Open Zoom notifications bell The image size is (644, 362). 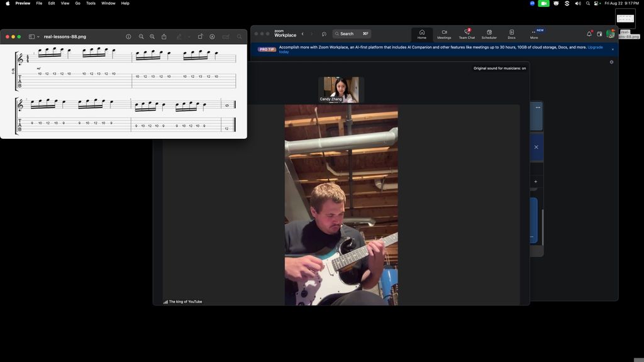(x=589, y=34)
